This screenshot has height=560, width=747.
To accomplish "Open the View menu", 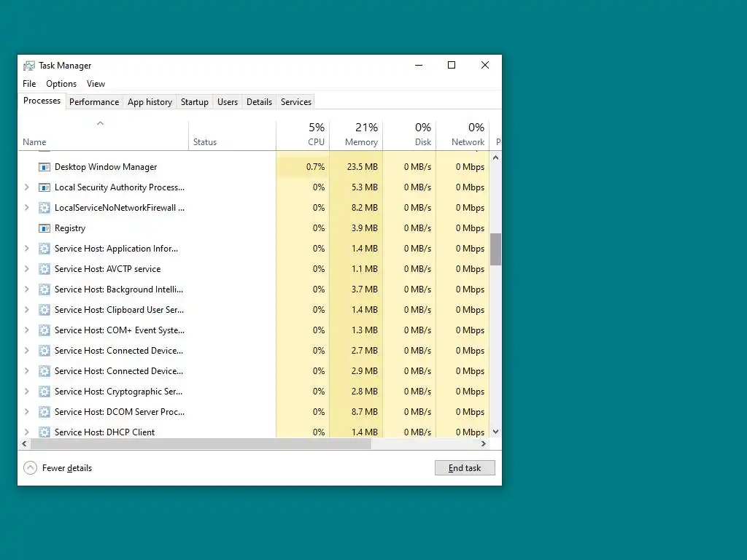I will click(x=96, y=84).
